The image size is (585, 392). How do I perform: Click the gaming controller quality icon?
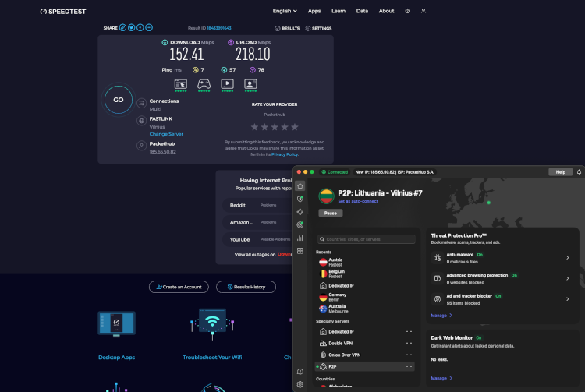[204, 85]
